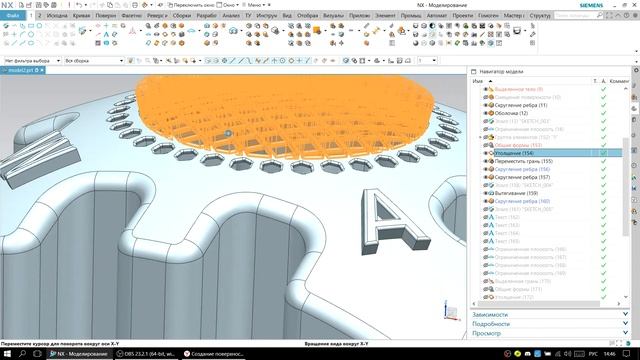Select the diagonal Line sketch tool
Screen dimensions: 640x360
pos(14,43)
